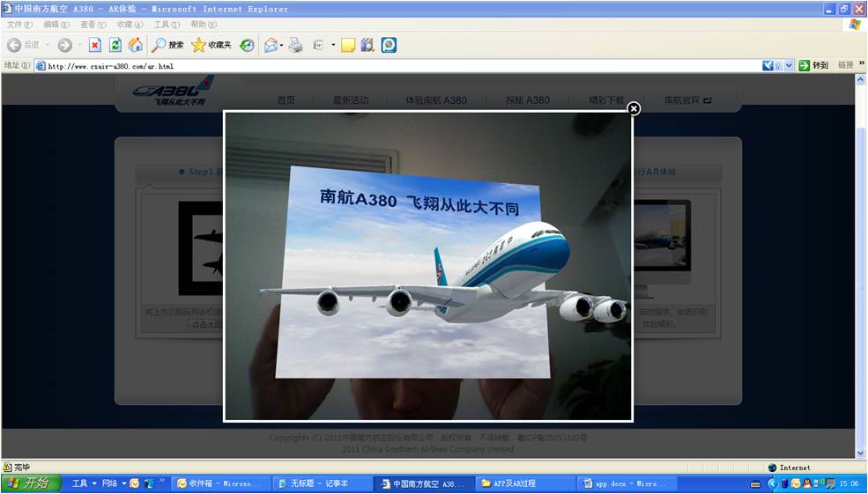Click the 体验南航 A380 navigation link
The width and height of the screenshot is (868, 494).
[x=436, y=100]
